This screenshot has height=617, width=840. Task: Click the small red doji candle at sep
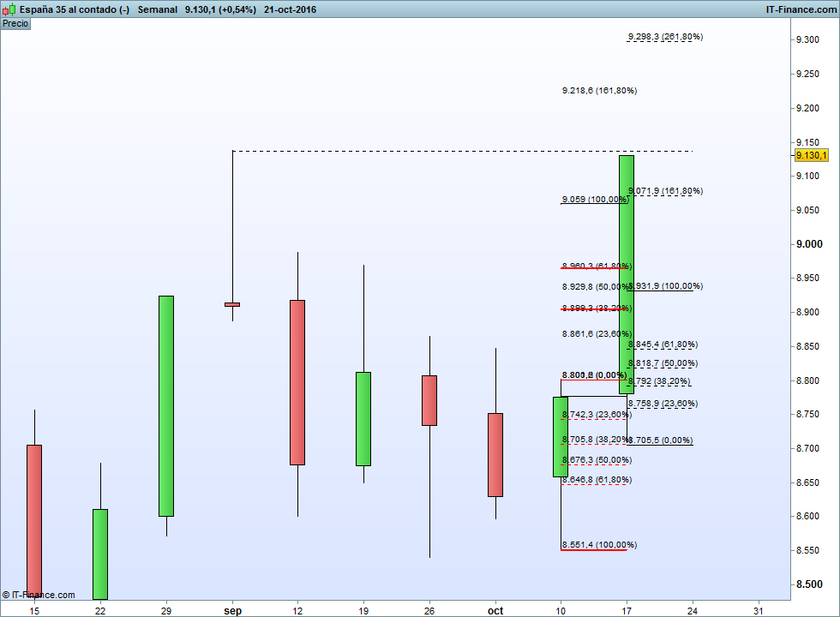click(x=232, y=305)
